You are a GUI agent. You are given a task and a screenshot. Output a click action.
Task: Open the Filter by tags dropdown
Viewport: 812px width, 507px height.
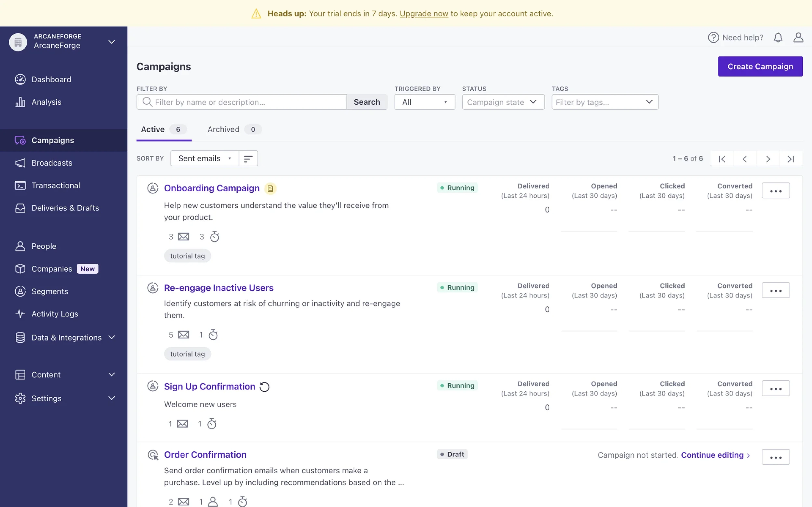[605, 102]
